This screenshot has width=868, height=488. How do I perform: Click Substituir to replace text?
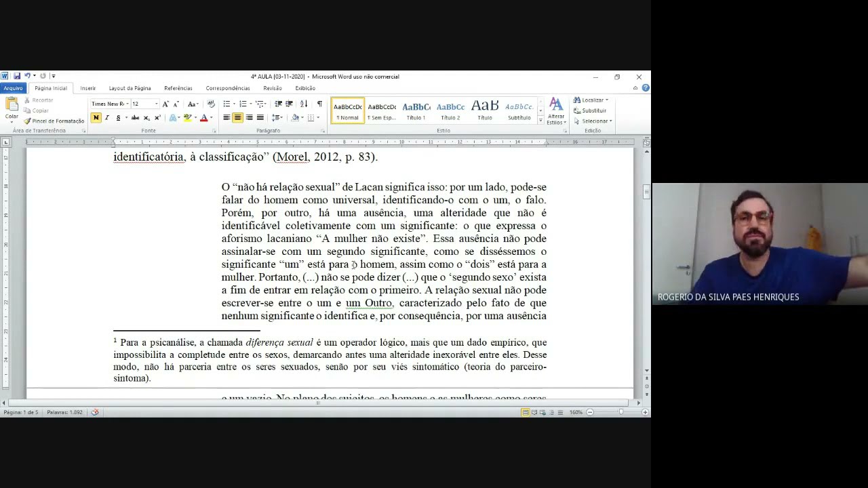click(x=590, y=110)
